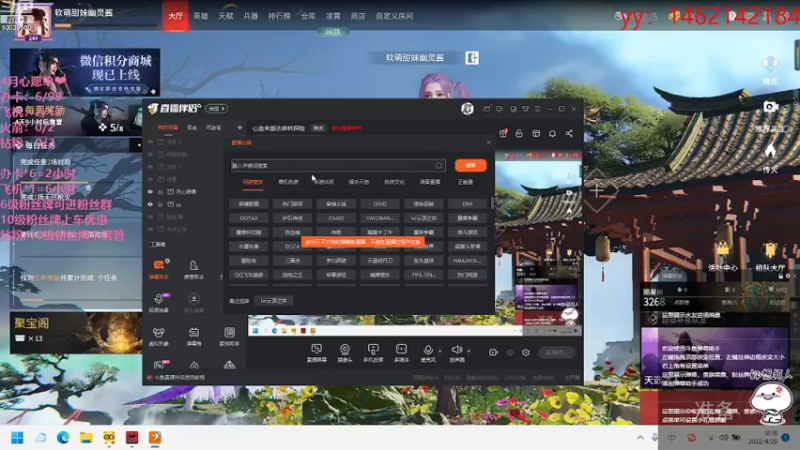800x450 pixels.
Task: Open the 商店 tab in the game window
Action: pyautogui.click(x=358, y=16)
